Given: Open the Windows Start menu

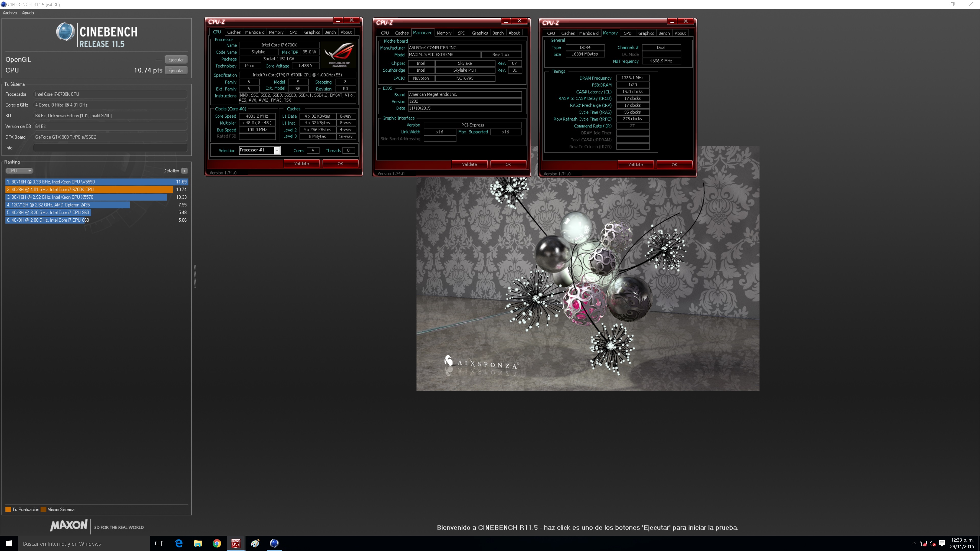Looking at the screenshot, I should (x=9, y=543).
